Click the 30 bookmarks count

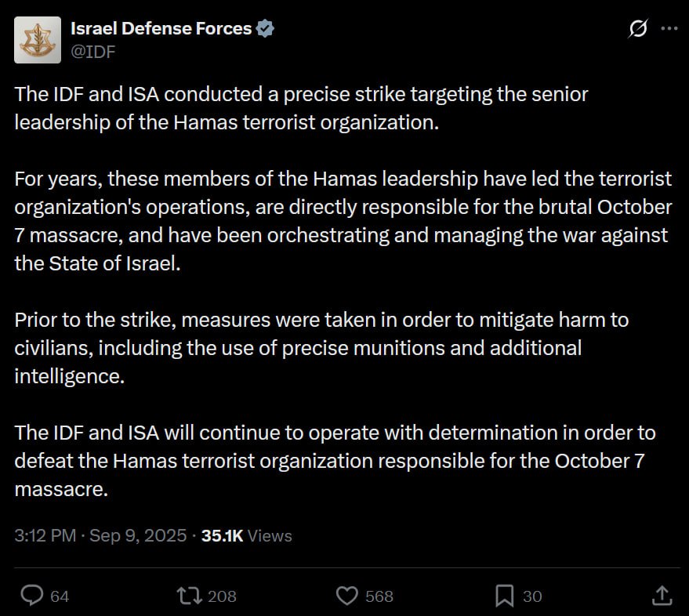pyautogui.click(x=532, y=596)
